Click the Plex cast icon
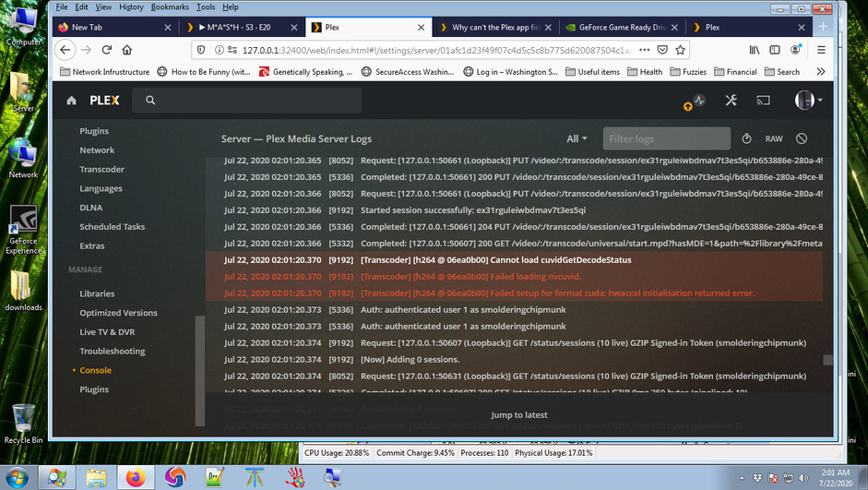The height and width of the screenshot is (490, 868). click(764, 101)
